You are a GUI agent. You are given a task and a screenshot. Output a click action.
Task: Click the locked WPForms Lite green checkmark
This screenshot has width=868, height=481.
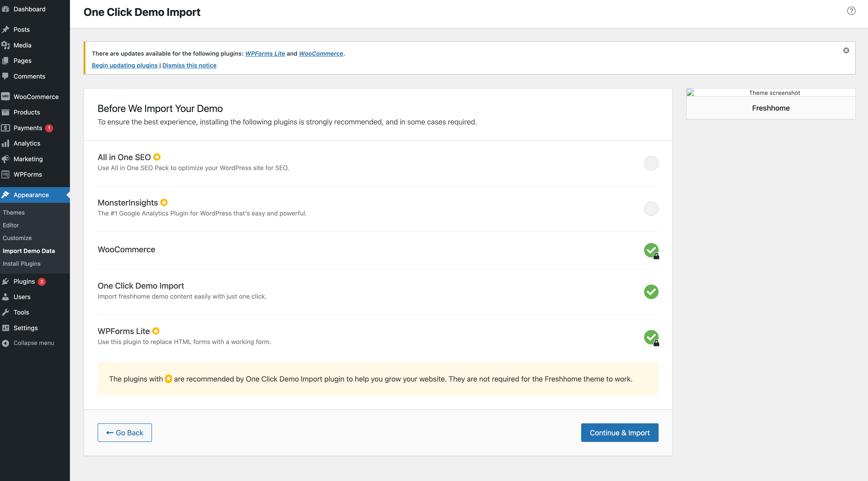click(651, 337)
